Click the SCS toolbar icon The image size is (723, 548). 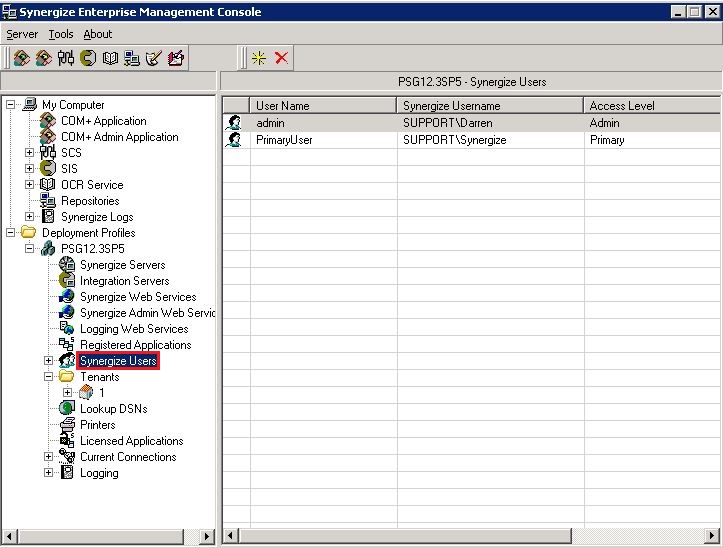click(x=66, y=58)
